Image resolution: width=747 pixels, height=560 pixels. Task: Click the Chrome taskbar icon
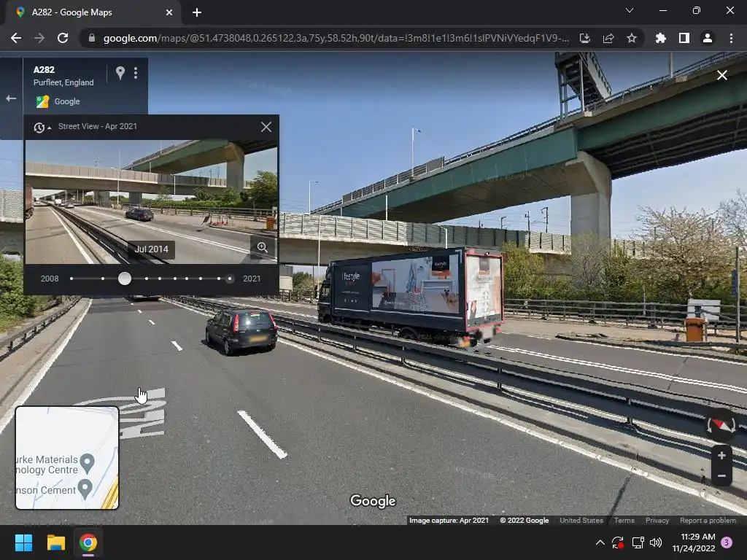pyautogui.click(x=88, y=542)
